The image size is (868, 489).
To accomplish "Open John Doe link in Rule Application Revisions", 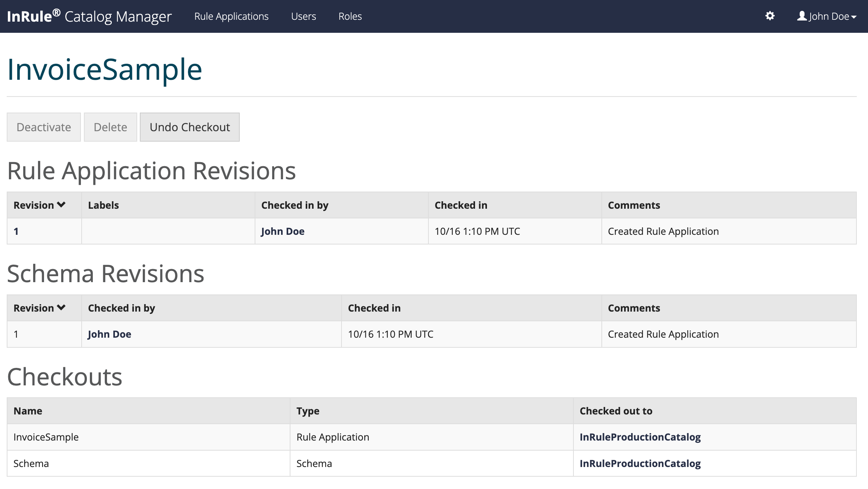I will pos(283,231).
